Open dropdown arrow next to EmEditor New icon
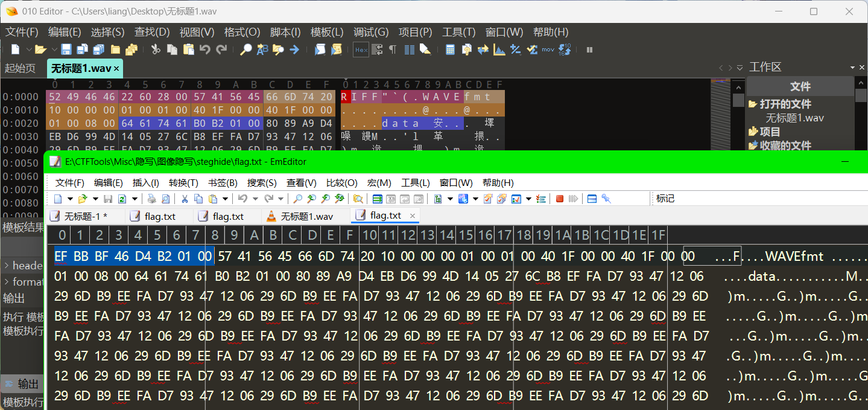 click(70, 199)
